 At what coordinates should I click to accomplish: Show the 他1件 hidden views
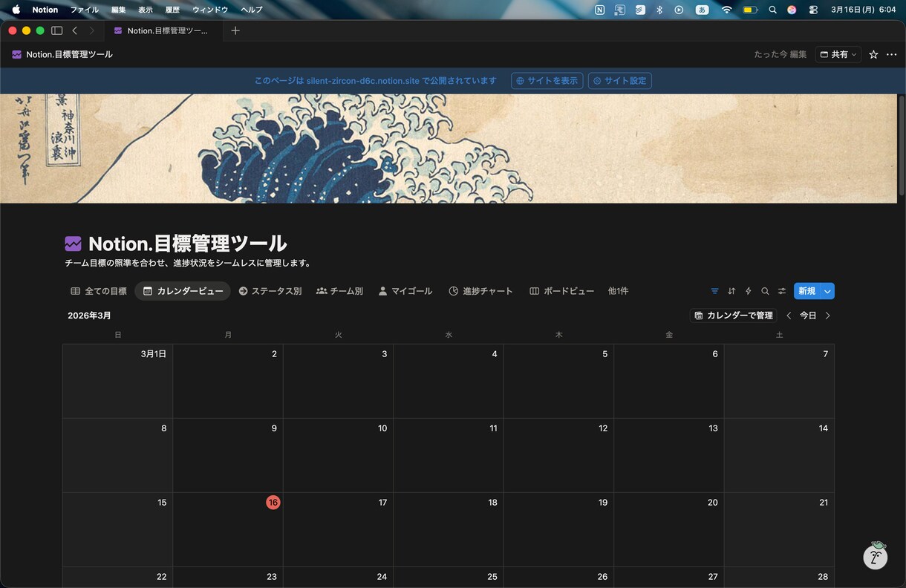coord(618,291)
